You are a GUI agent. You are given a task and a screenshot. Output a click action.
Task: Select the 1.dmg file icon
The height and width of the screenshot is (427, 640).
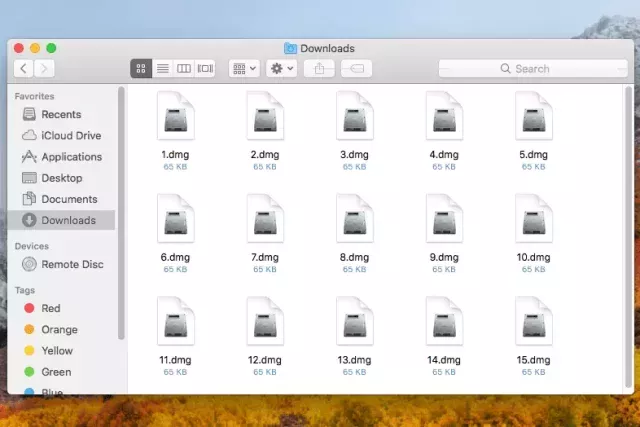click(x=176, y=116)
